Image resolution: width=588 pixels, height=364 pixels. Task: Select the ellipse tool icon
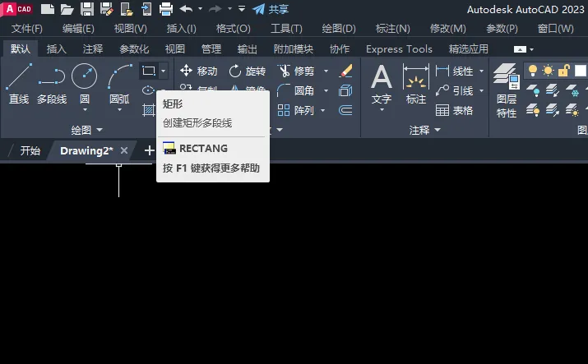pyautogui.click(x=148, y=90)
